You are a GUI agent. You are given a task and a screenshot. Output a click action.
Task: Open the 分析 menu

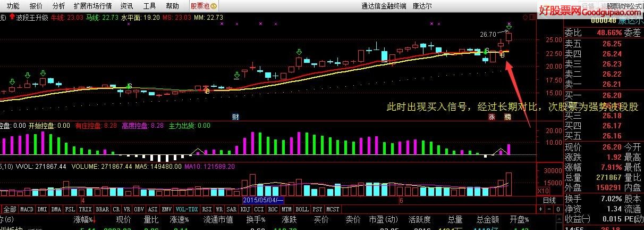point(59,6)
